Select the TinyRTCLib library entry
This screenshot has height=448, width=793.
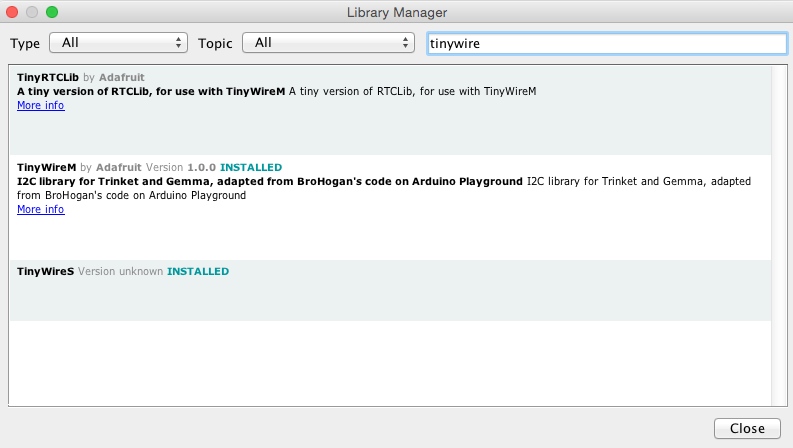[x=390, y=110]
